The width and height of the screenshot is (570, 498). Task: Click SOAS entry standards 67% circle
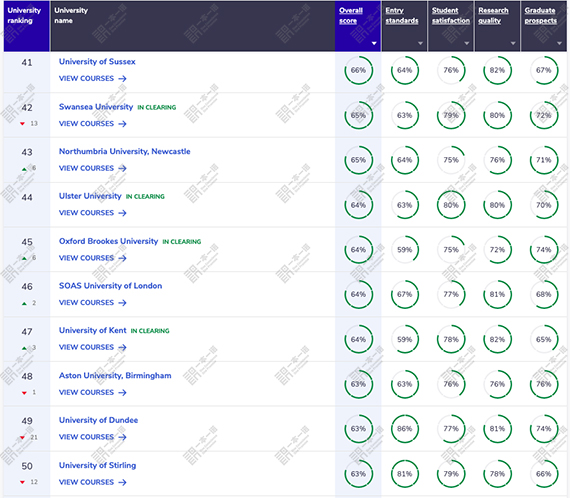click(x=405, y=294)
